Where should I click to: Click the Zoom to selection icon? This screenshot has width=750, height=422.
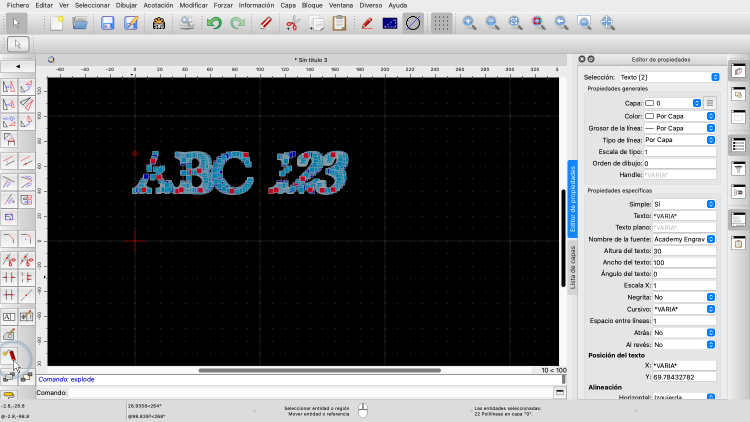539,23
